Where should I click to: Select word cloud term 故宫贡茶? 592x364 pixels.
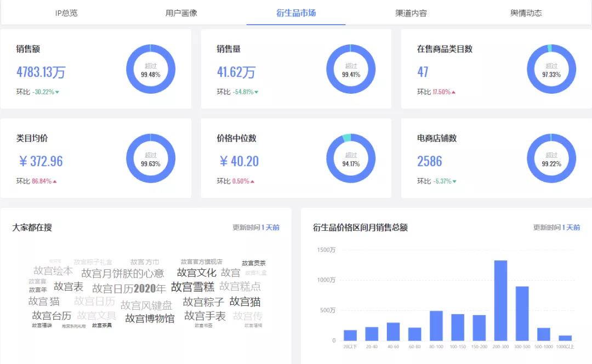coord(254,263)
